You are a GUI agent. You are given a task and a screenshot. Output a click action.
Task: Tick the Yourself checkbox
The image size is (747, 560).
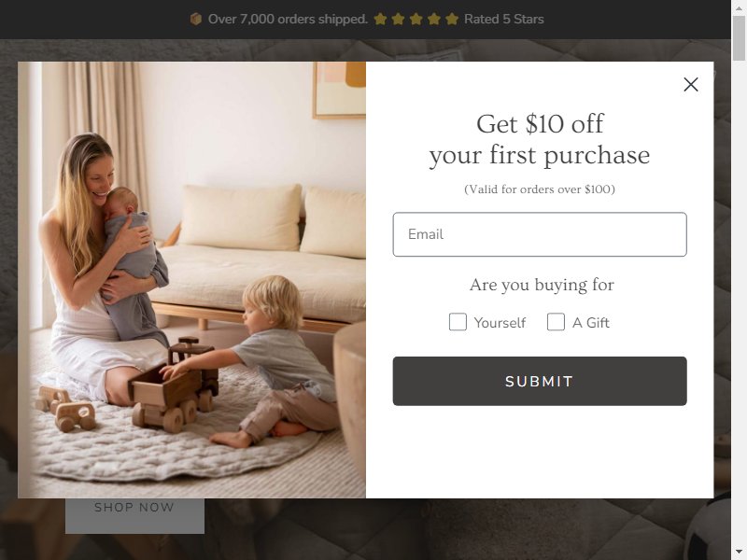pyautogui.click(x=458, y=322)
